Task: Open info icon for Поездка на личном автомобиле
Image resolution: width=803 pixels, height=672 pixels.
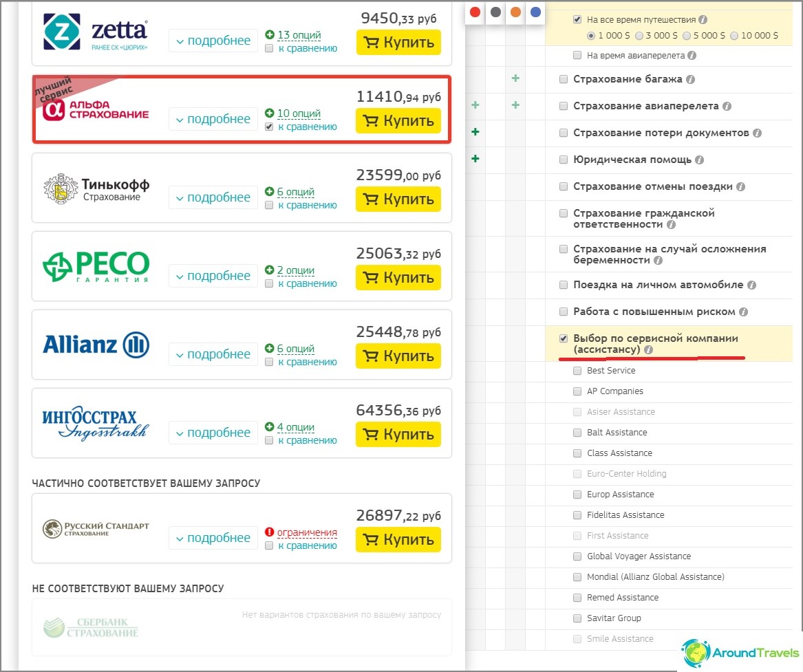Action: (751, 285)
